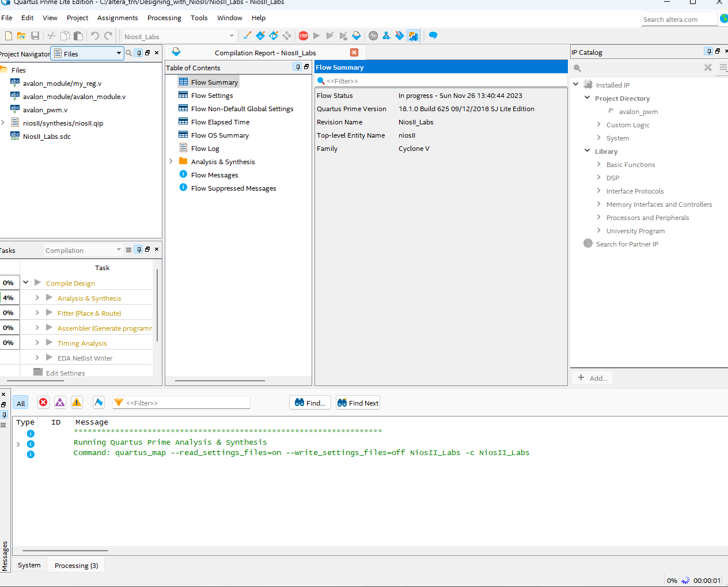Image resolution: width=728 pixels, height=587 pixels.
Task: Pin the Table of Contents panel
Action: pyautogui.click(x=298, y=67)
